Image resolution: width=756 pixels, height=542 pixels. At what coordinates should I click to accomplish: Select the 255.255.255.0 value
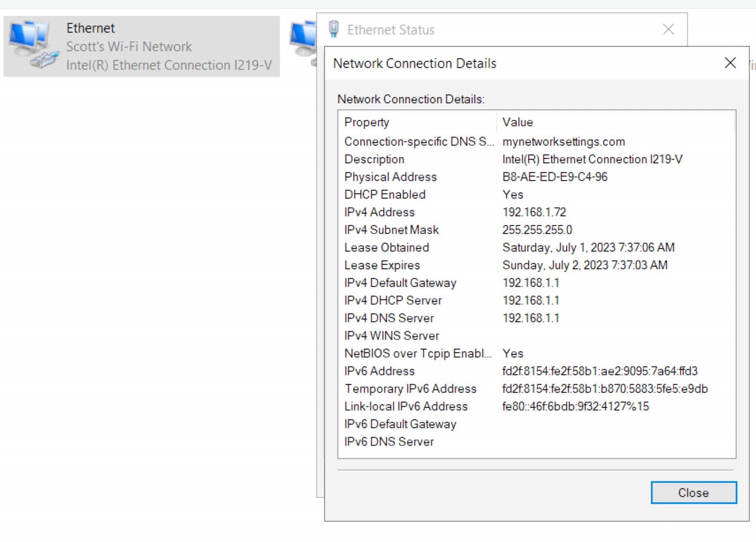pos(537,230)
